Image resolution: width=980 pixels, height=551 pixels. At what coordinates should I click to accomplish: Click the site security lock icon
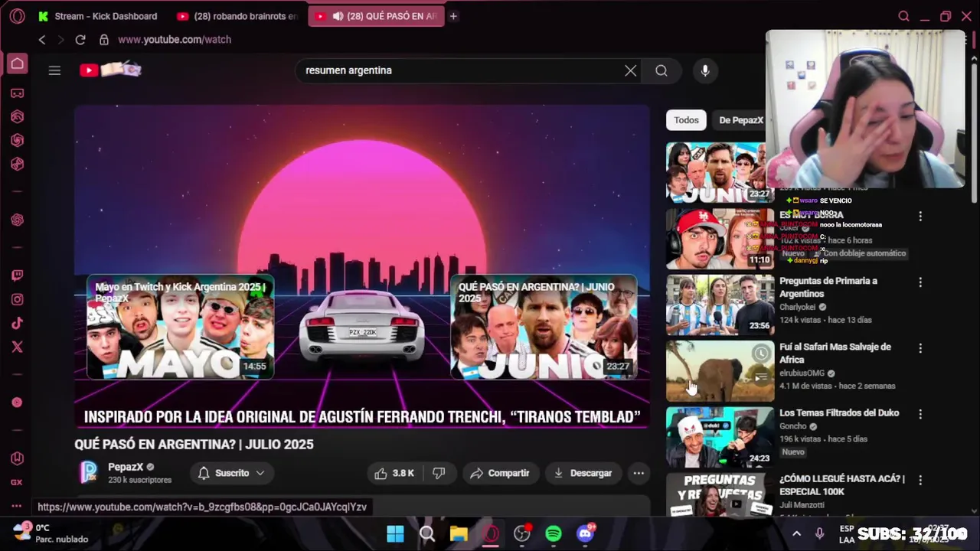click(x=104, y=40)
